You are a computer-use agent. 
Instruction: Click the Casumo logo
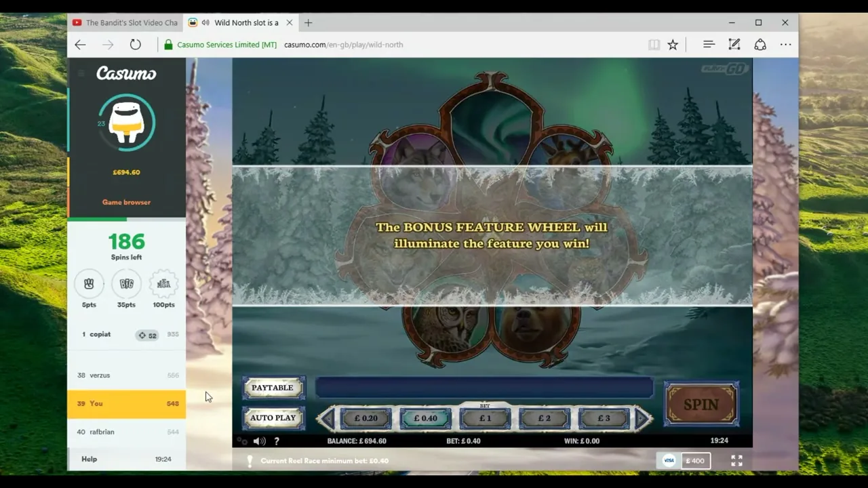coord(126,73)
